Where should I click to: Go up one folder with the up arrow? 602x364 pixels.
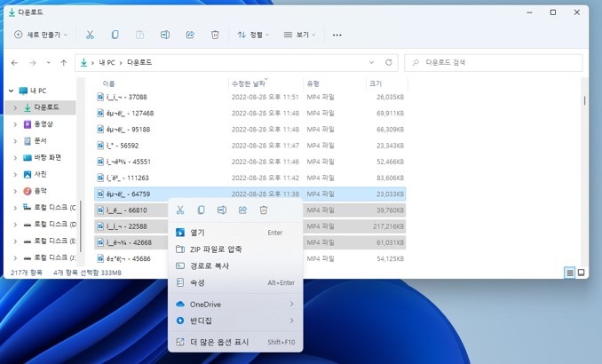pos(64,62)
